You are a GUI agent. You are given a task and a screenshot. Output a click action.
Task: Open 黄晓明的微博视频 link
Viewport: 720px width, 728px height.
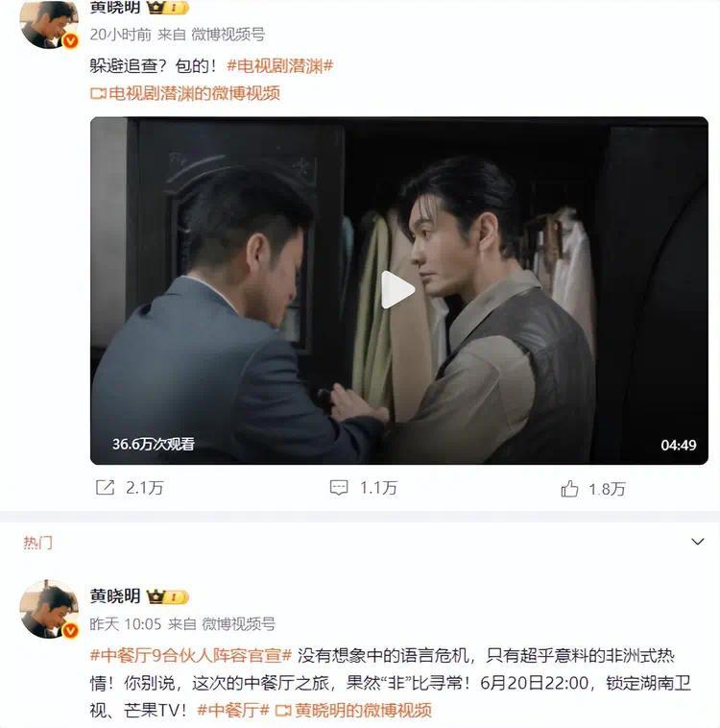click(x=353, y=710)
